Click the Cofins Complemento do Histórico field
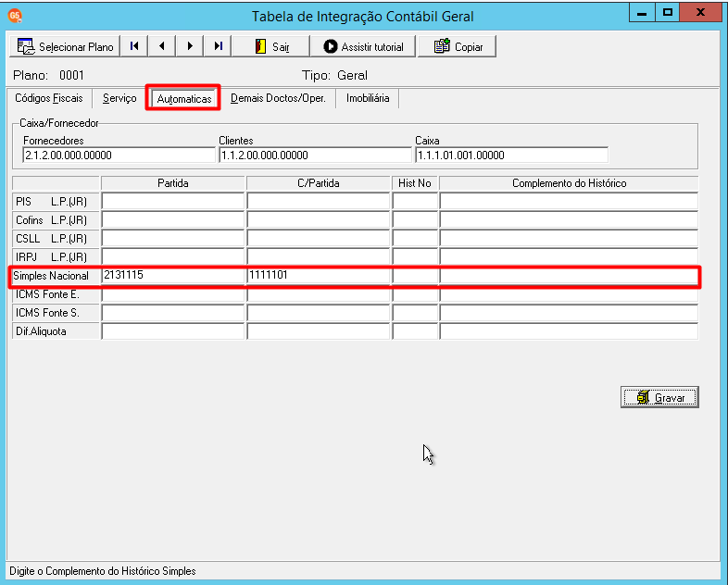This screenshot has height=585, width=728. click(x=569, y=220)
